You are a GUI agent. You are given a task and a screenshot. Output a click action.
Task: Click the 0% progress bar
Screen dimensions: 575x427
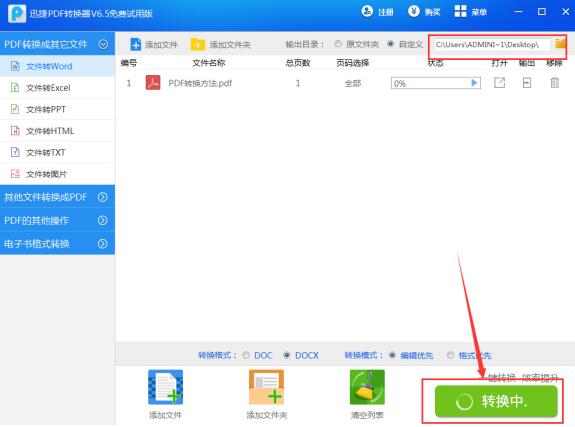(x=436, y=83)
